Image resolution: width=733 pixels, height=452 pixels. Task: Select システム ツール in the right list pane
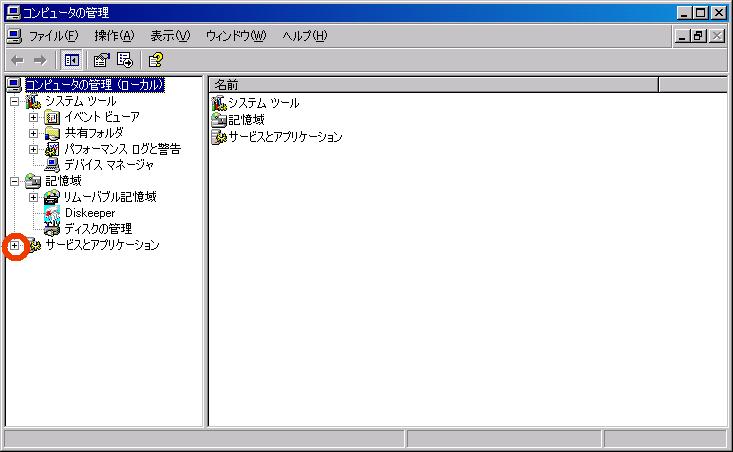pyautogui.click(x=264, y=103)
